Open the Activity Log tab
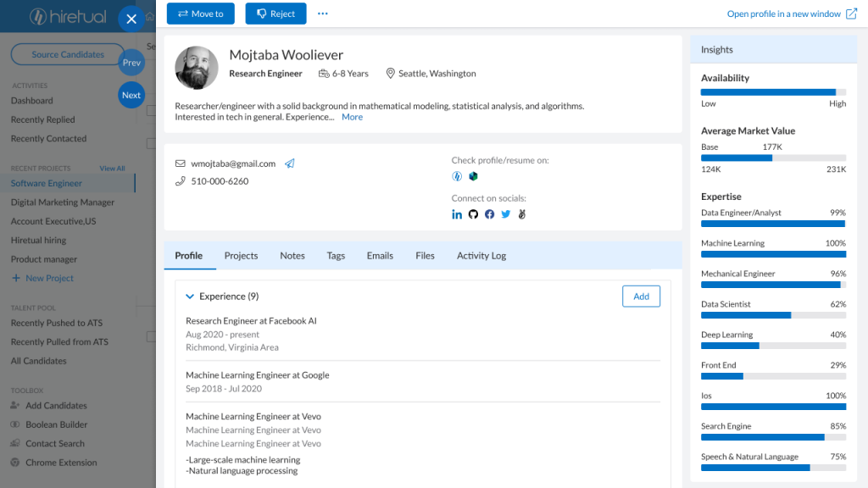Image resolution: width=868 pixels, height=488 pixels. (481, 256)
